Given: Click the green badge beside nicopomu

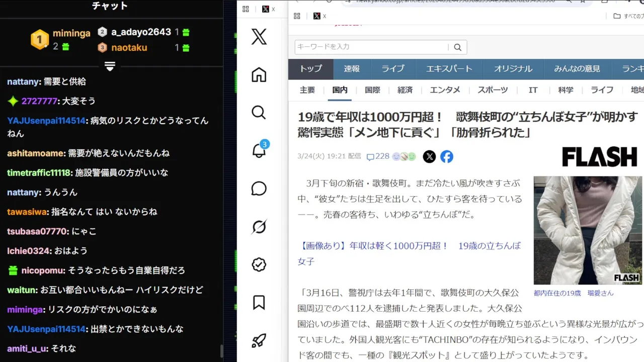Looking at the screenshot, I should [x=13, y=270].
